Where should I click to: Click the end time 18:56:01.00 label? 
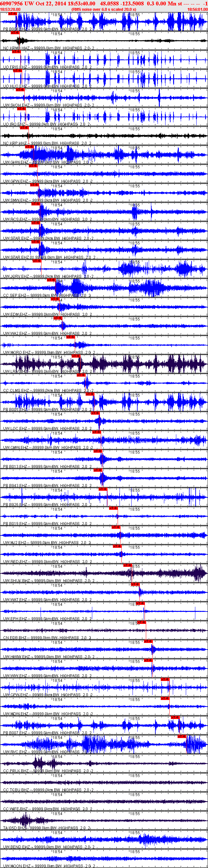pos(197,10)
